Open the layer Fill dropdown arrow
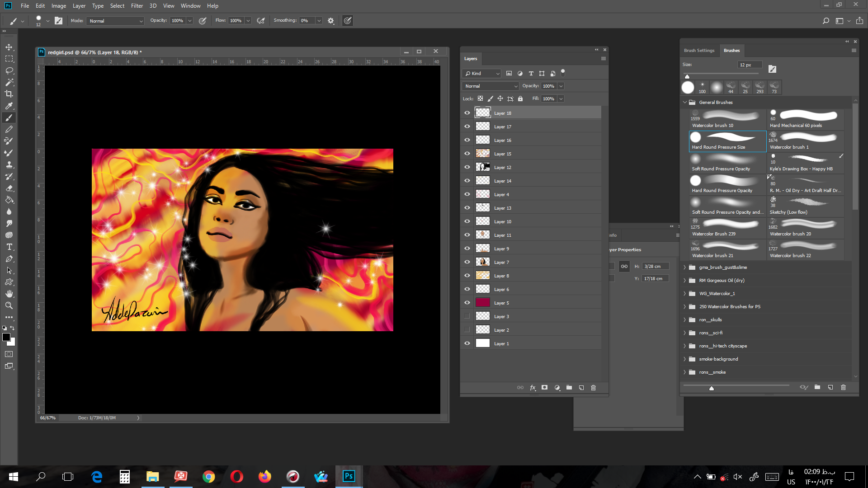The image size is (868, 488). [561, 99]
